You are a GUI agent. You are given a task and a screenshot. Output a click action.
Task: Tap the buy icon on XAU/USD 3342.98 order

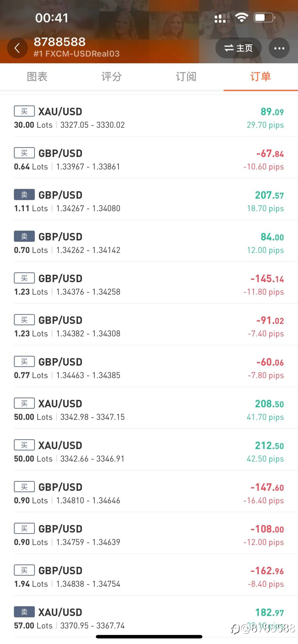coord(24,403)
